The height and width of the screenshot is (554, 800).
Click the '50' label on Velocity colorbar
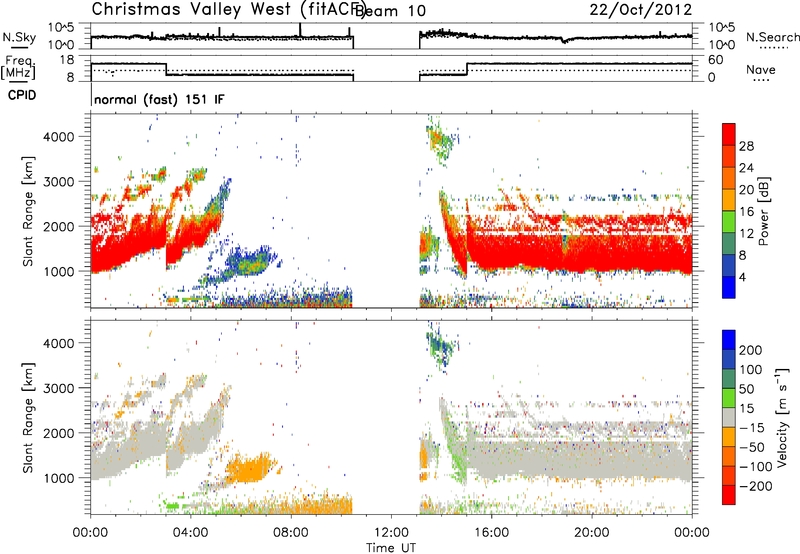[x=746, y=389]
